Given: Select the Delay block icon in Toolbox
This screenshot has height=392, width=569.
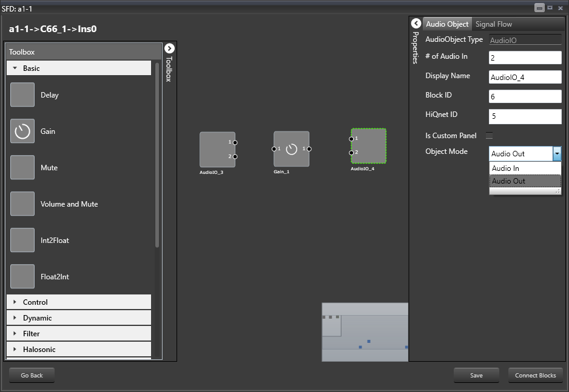Looking at the screenshot, I should (22, 95).
